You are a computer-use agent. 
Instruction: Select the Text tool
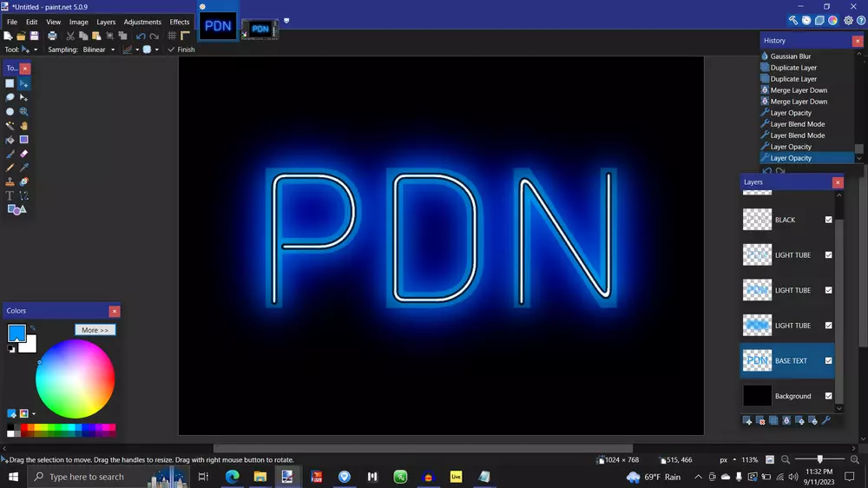(10, 195)
